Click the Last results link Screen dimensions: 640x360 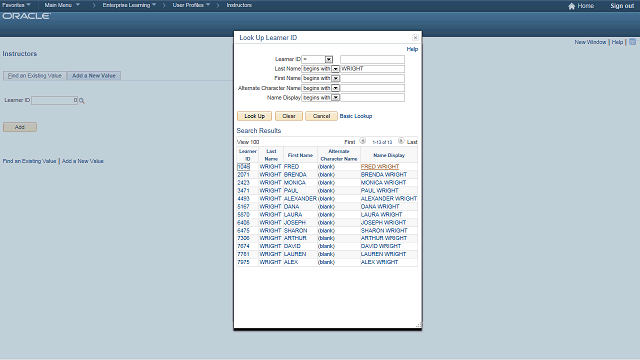tap(412, 142)
